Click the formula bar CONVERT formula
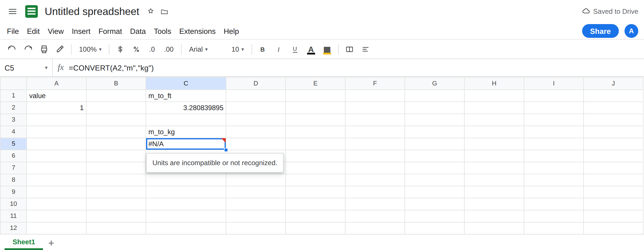 pyautogui.click(x=111, y=68)
